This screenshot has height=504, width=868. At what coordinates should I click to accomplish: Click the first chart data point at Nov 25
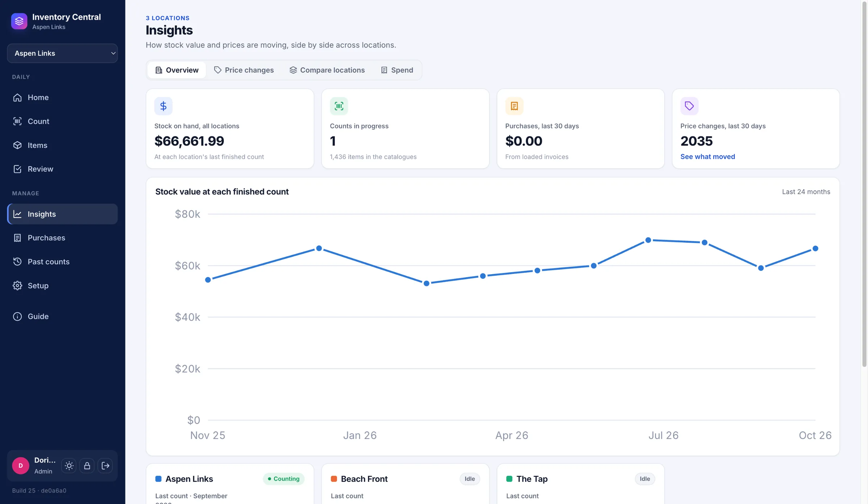click(x=208, y=280)
